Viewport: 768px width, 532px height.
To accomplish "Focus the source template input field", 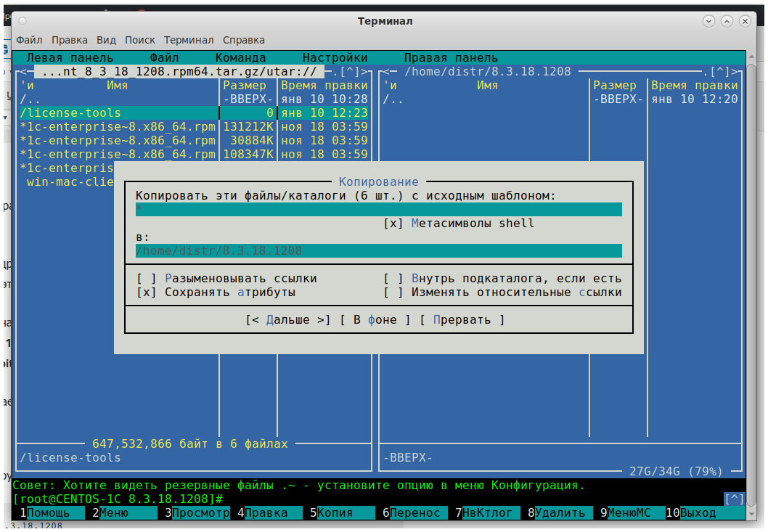I will (x=379, y=210).
